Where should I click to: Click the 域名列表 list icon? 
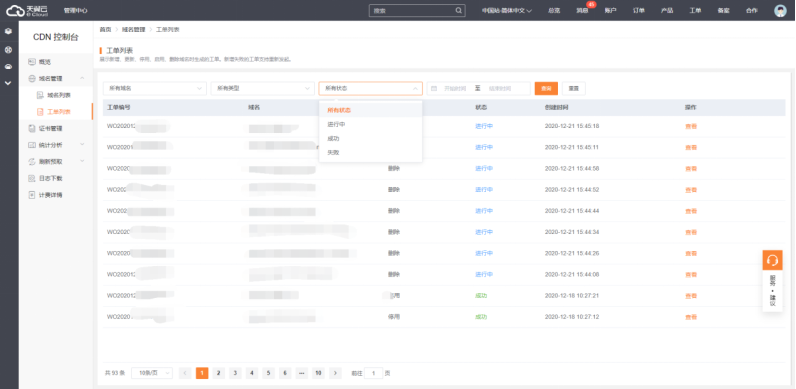point(41,95)
